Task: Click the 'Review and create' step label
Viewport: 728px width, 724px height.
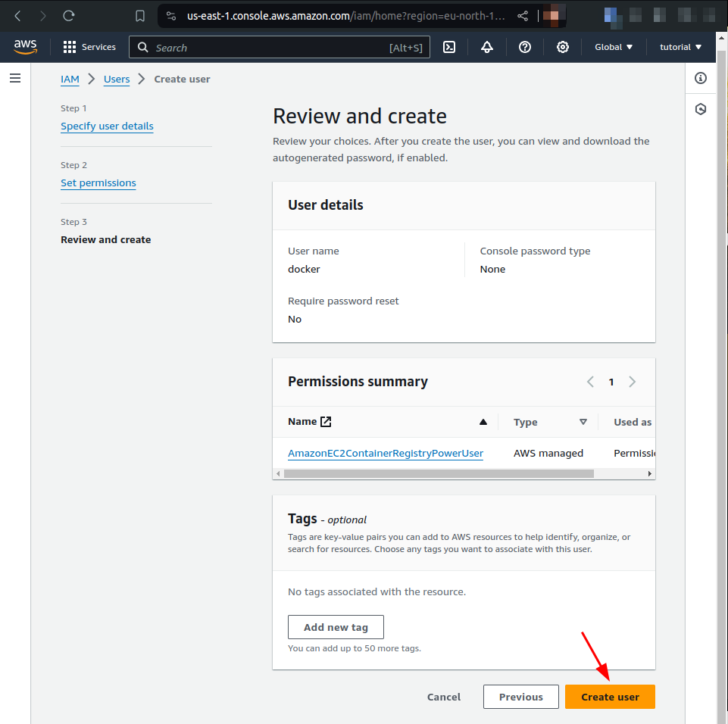Action: click(106, 239)
